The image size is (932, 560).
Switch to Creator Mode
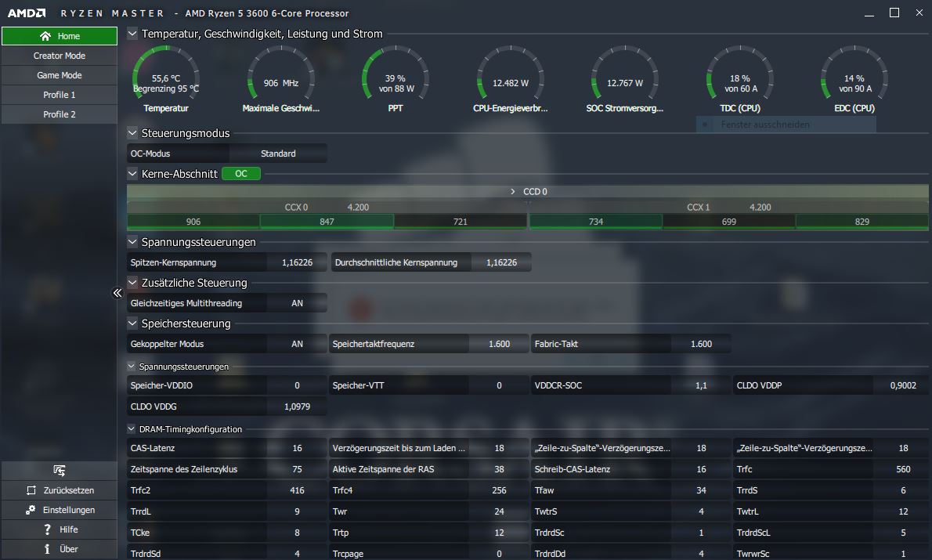click(60, 56)
